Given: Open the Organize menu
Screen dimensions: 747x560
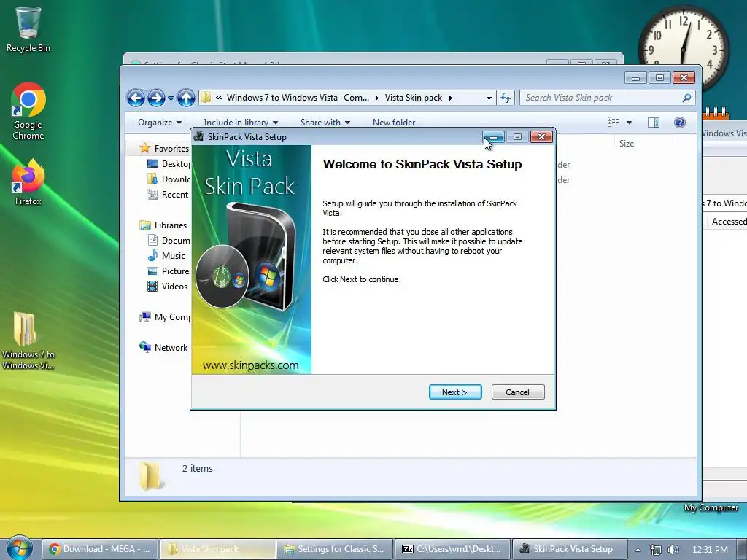Looking at the screenshot, I should point(160,122).
